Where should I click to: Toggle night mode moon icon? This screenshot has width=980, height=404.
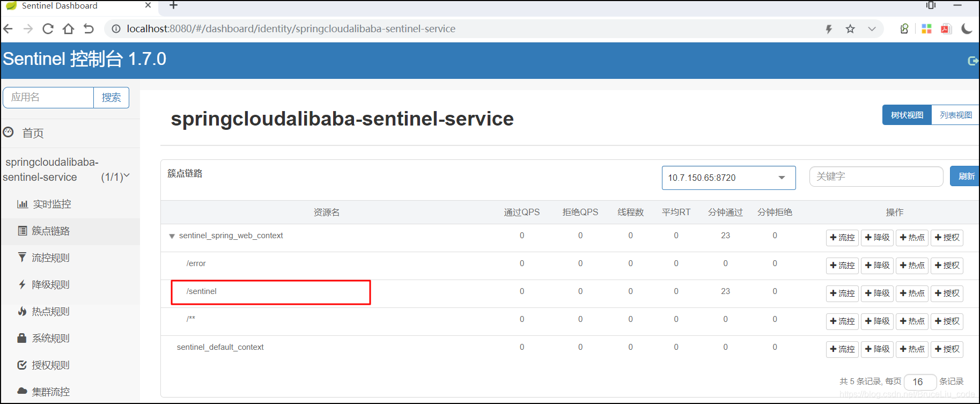pos(967,29)
